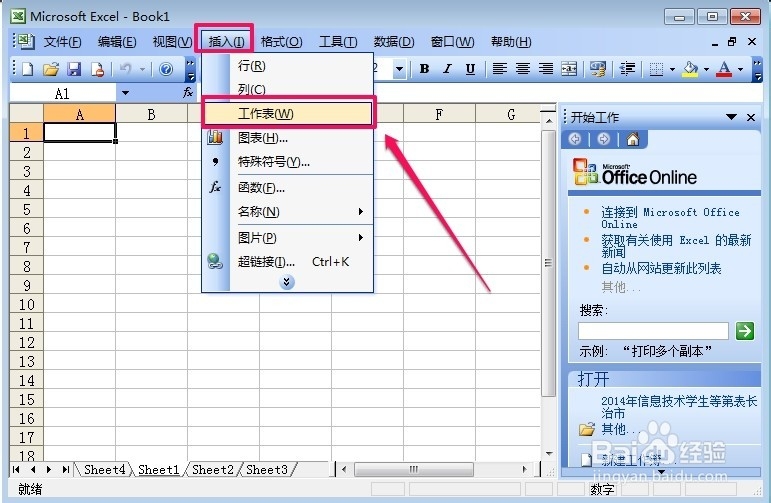Click the fx insert function button
This screenshot has width=771, height=503.
pyautogui.click(x=188, y=92)
